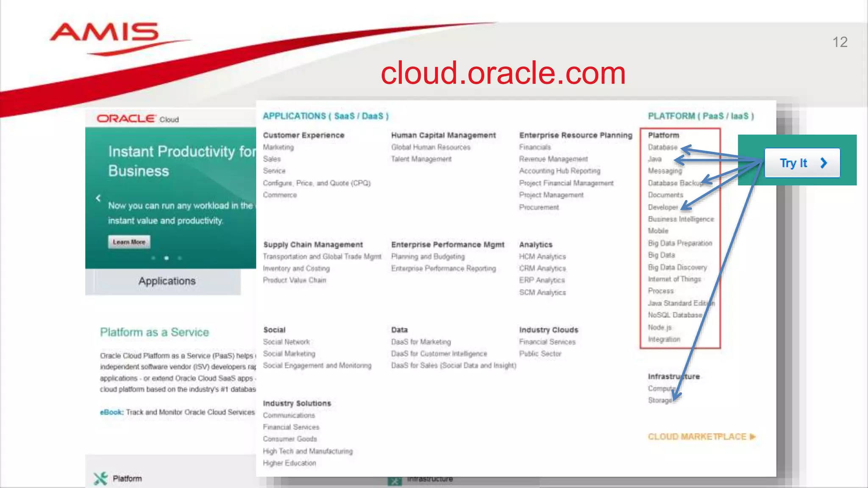
Task: Open Big Data Discovery link
Action: tap(677, 267)
